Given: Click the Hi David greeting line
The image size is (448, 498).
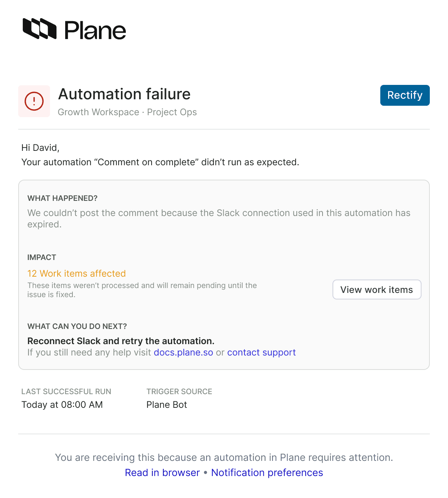Looking at the screenshot, I should click(x=41, y=148).
